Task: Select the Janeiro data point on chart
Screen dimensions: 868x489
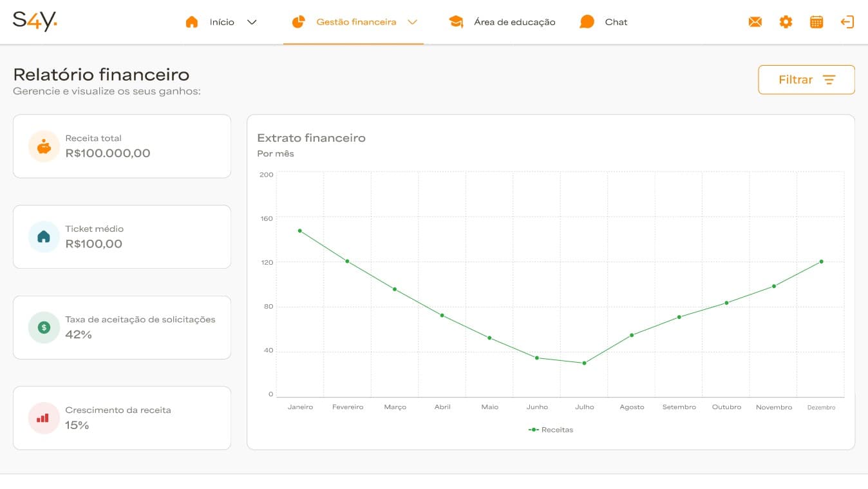Action: click(300, 231)
